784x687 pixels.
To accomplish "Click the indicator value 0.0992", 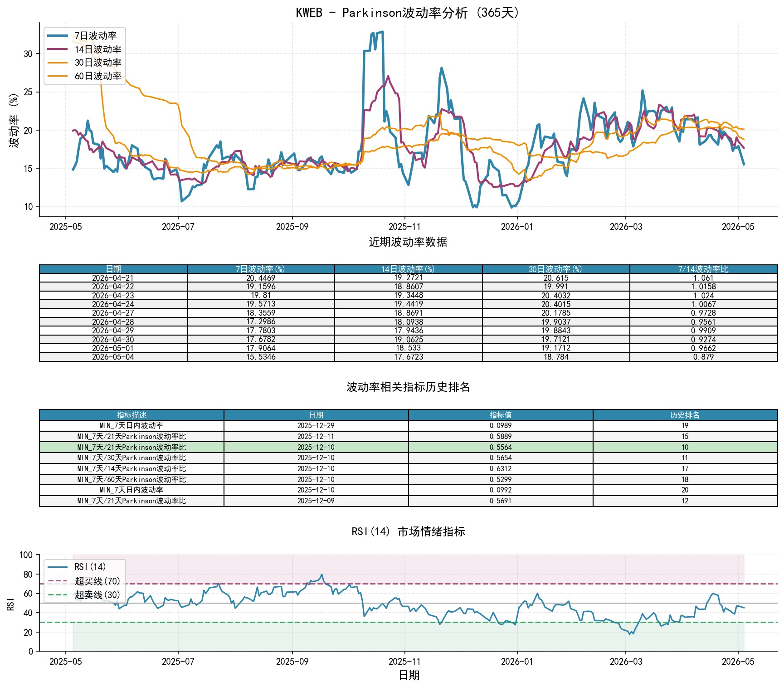I will (x=501, y=490).
